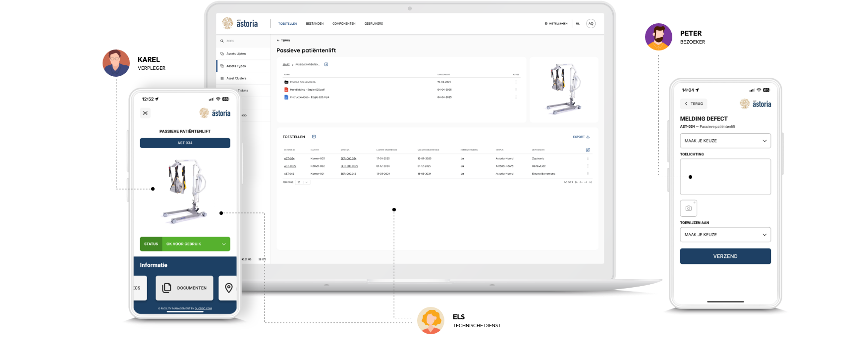Click the Start breadcrumb link

(286, 64)
